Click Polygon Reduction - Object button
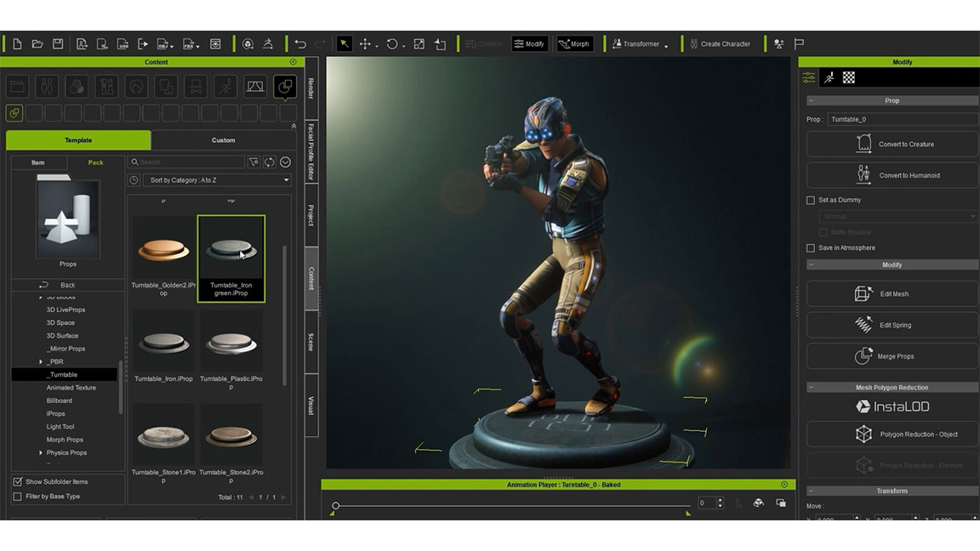980x551 pixels. tap(892, 435)
